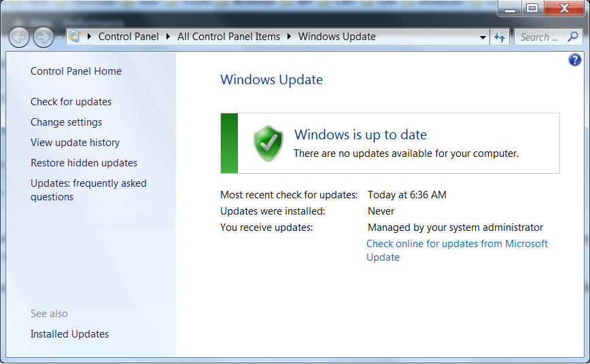Close the Windows Update window
The height and width of the screenshot is (364, 590).
click(x=564, y=8)
